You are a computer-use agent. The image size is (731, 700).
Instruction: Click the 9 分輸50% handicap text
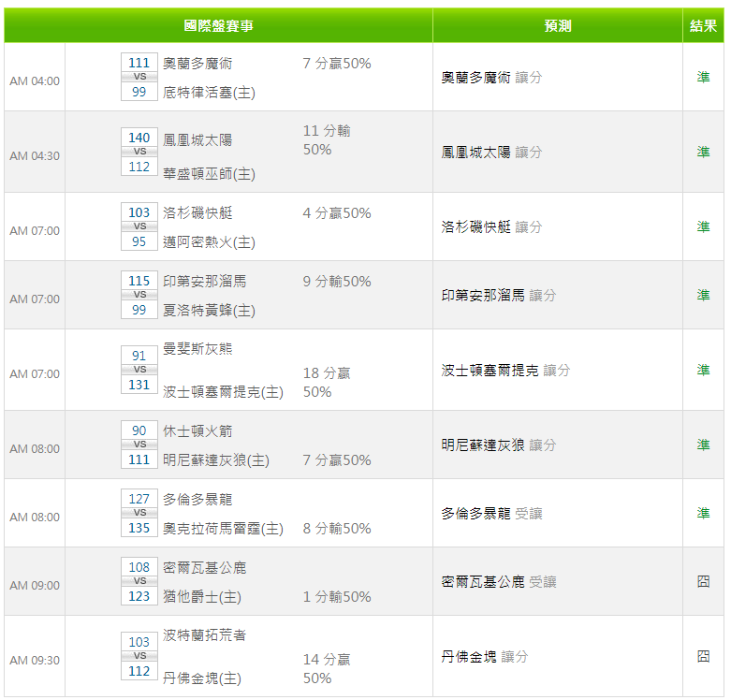[x=337, y=281]
